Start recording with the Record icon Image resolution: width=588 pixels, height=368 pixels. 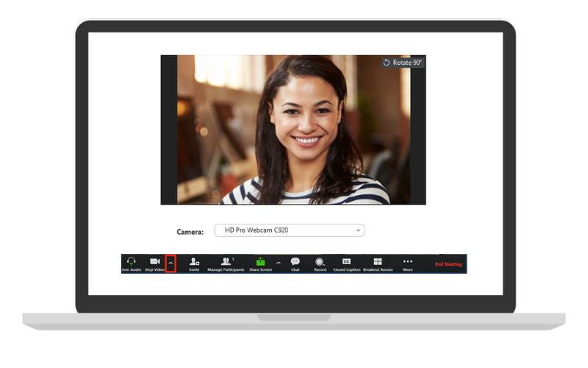[x=320, y=262]
